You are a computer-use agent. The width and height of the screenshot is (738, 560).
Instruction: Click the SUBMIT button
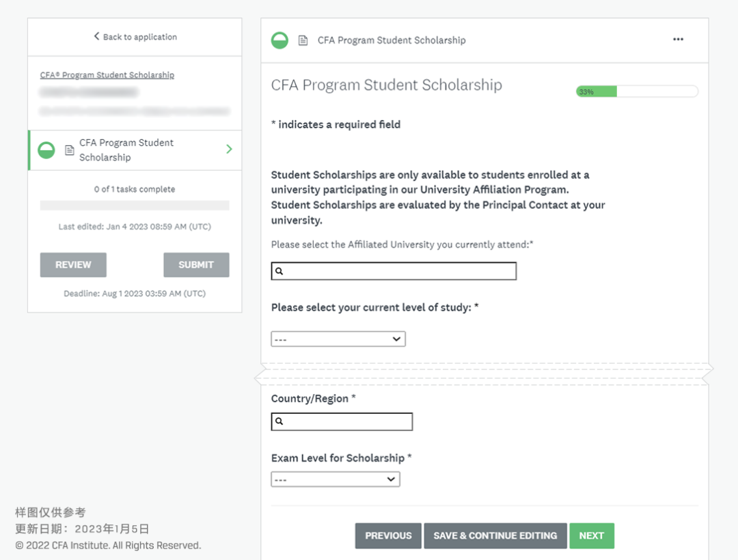click(x=196, y=265)
